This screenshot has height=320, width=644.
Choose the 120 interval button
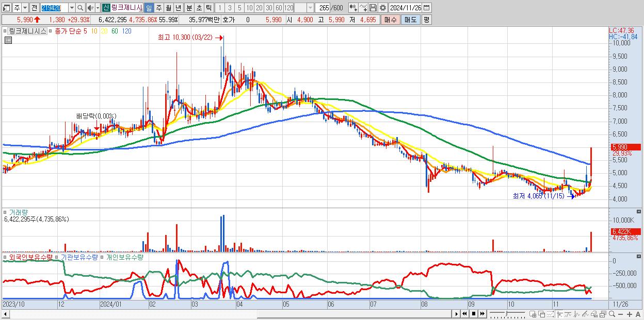click(x=289, y=8)
